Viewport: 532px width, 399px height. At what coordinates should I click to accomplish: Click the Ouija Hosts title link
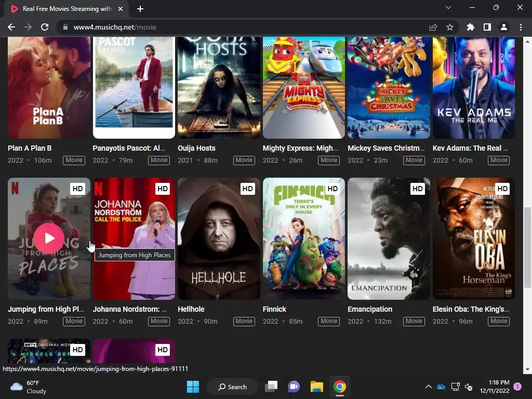pos(196,148)
